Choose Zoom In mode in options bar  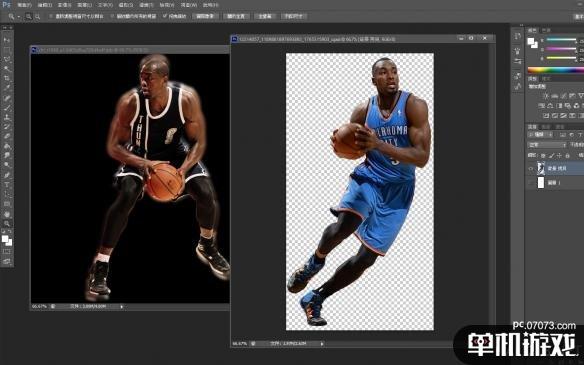pos(29,16)
